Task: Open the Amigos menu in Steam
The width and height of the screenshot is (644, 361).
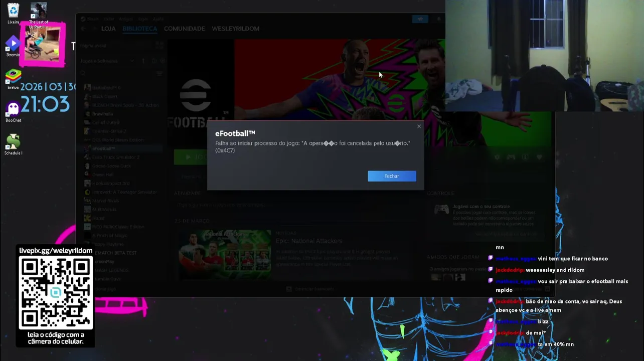Action: (x=125, y=19)
